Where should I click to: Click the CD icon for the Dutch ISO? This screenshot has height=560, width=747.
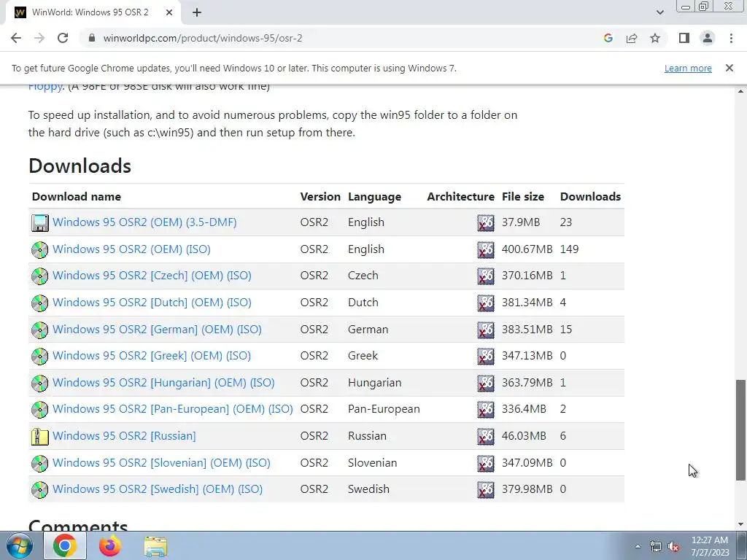(39, 303)
